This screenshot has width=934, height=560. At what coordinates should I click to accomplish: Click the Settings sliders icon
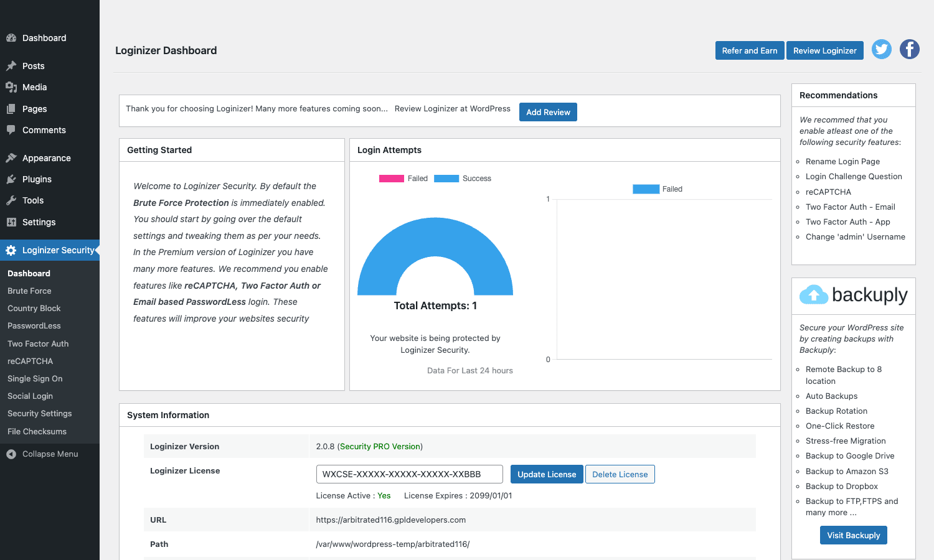[x=11, y=222]
